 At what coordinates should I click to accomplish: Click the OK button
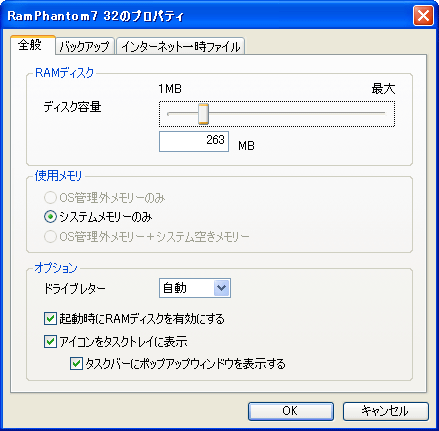pos(291,411)
